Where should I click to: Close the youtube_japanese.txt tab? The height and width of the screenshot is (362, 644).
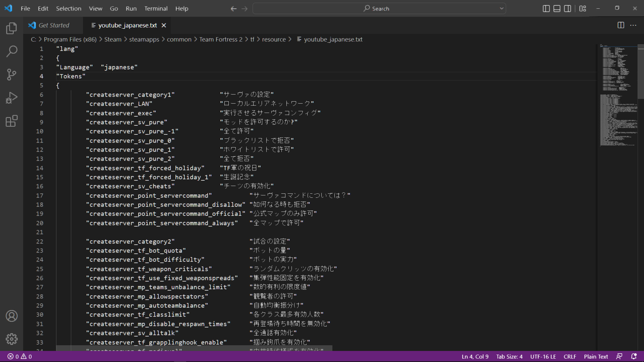[164, 25]
